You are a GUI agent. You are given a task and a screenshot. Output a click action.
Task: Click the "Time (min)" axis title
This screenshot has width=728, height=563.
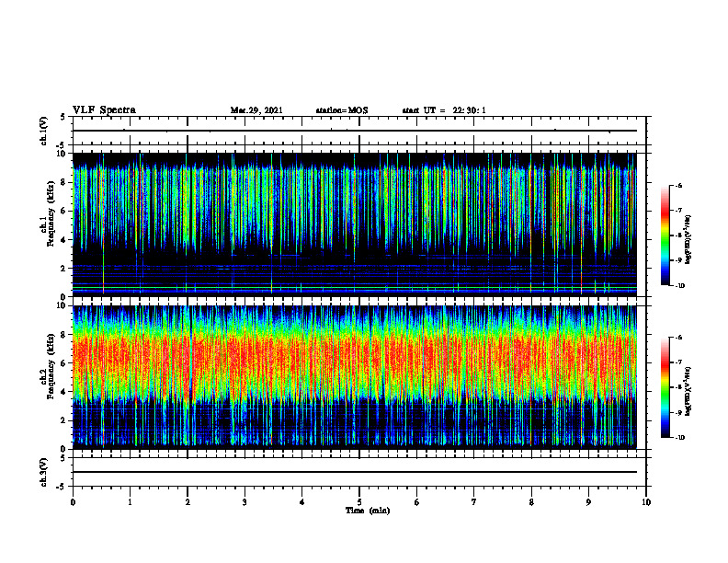click(368, 511)
